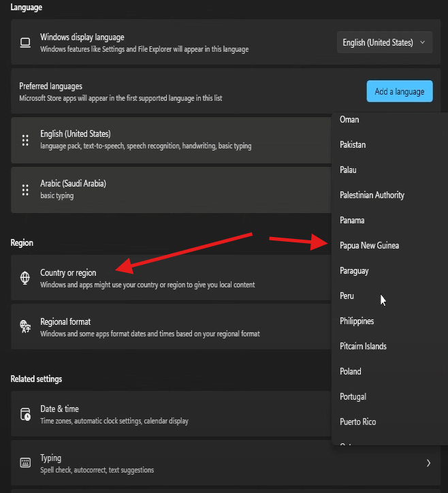Screen dimensions: 448x493
Task: Click drag handle icon beside Arabic (Saudi Arabia)
Action: (25, 190)
